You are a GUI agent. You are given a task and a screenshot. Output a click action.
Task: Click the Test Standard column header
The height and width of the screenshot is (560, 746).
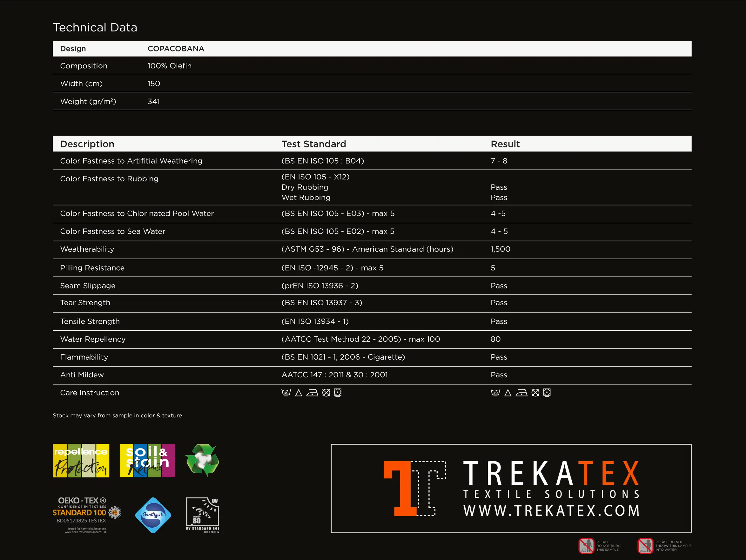pyautogui.click(x=314, y=144)
